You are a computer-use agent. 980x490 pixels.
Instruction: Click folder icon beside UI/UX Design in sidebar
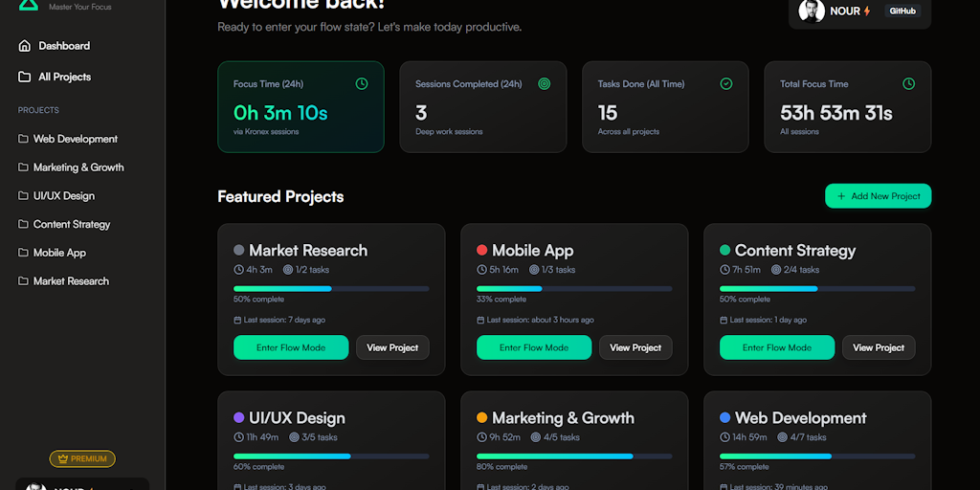click(x=23, y=195)
